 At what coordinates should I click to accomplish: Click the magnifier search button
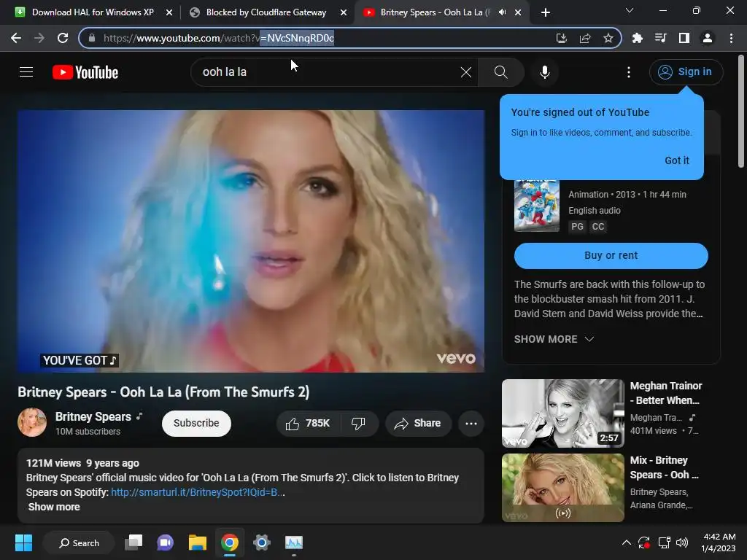[500, 72]
